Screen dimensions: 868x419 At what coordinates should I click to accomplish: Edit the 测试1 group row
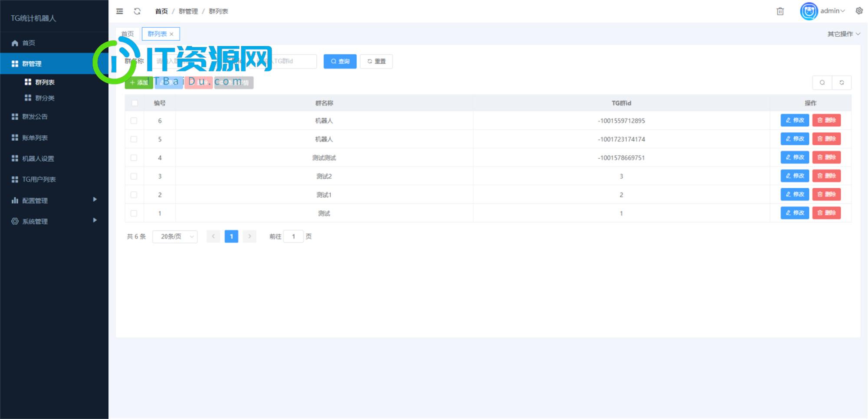pyautogui.click(x=795, y=194)
